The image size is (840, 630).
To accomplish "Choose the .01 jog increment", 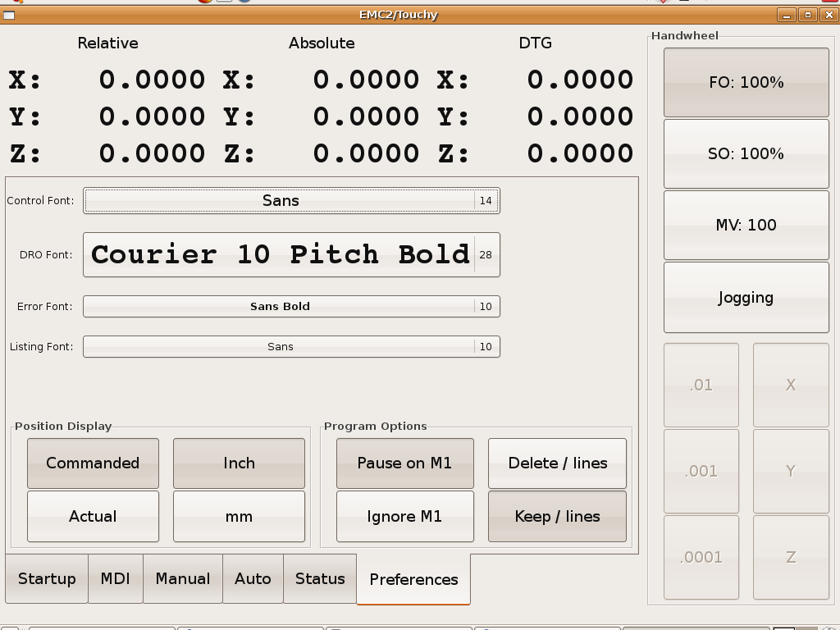I will coord(701,385).
